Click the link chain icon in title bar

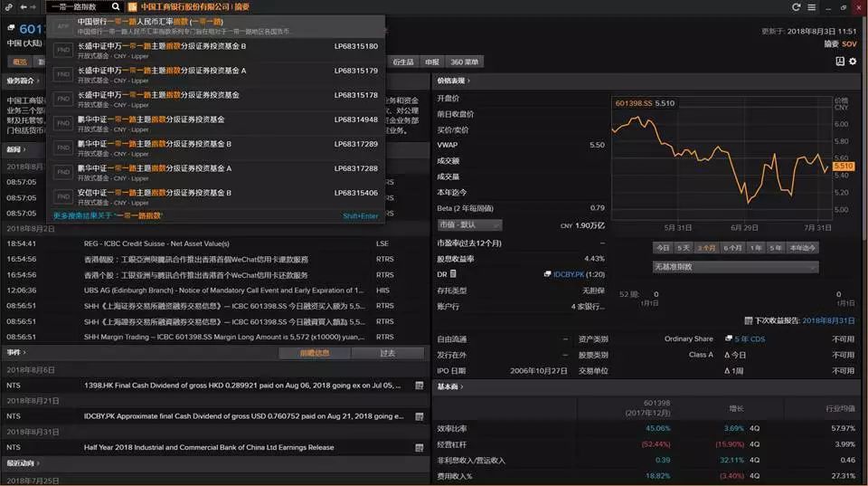8,6
